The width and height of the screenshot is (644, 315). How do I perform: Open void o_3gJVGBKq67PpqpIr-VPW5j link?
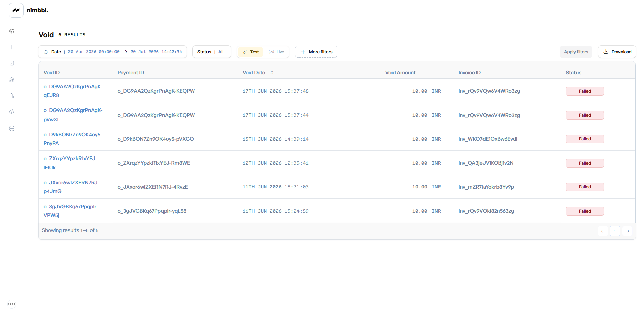click(x=71, y=211)
